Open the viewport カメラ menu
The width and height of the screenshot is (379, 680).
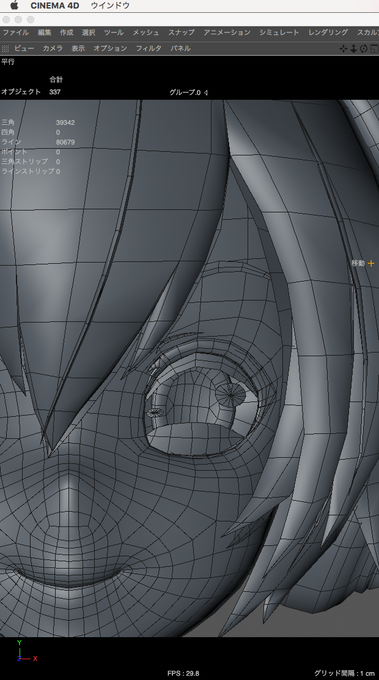click(x=52, y=49)
